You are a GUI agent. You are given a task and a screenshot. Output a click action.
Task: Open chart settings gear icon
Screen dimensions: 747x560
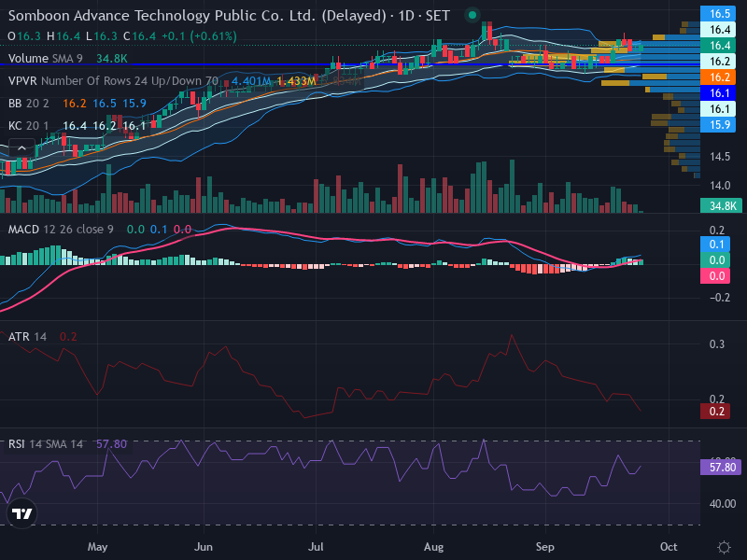724,547
